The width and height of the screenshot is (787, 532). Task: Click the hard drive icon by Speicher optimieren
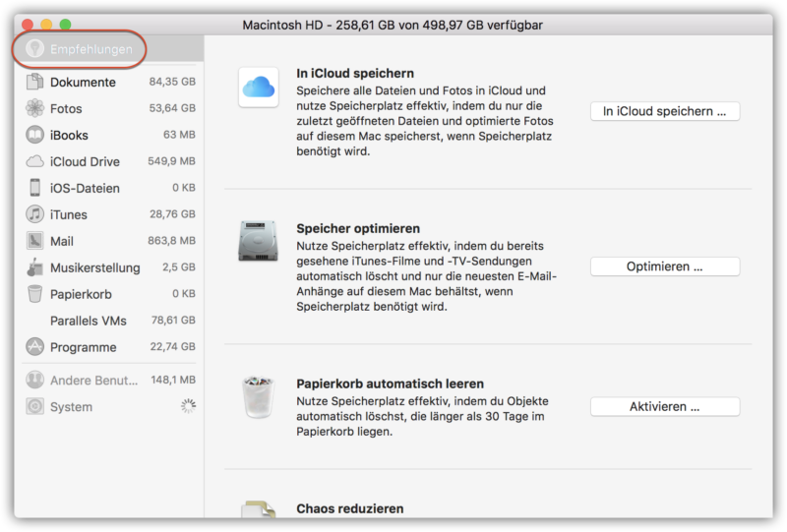point(258,241)
